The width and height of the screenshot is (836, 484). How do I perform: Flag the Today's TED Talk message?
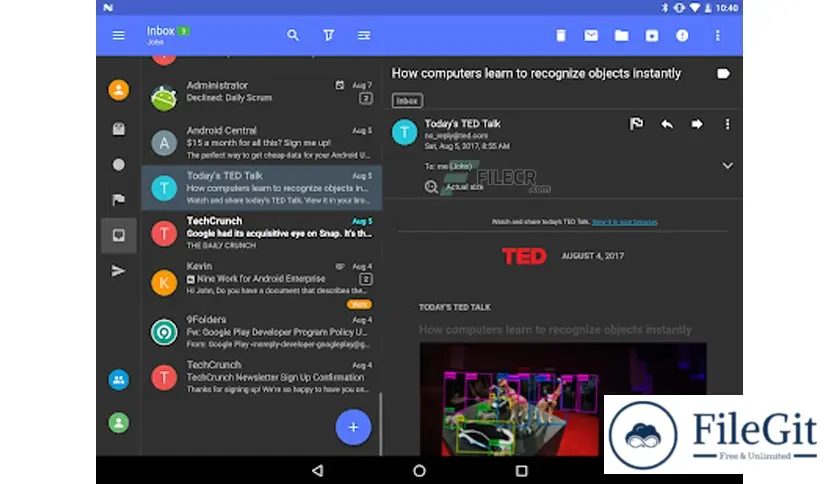[636, 124]
